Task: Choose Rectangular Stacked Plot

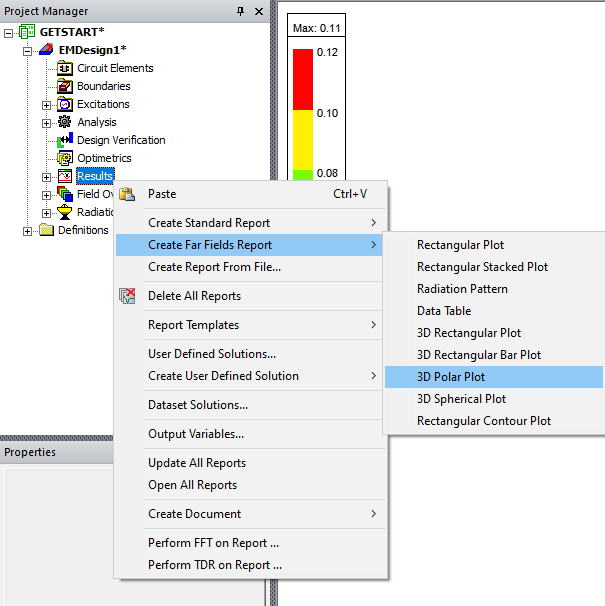Action: pos(494,267)
